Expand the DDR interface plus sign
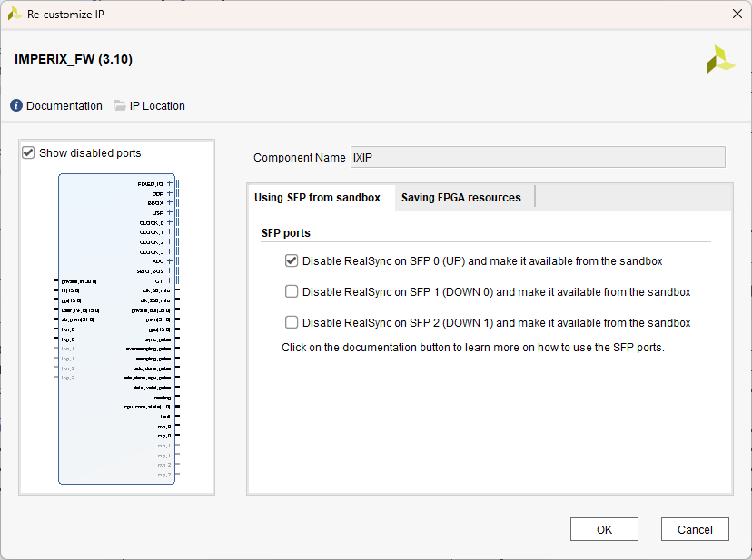 click(169, 193)
